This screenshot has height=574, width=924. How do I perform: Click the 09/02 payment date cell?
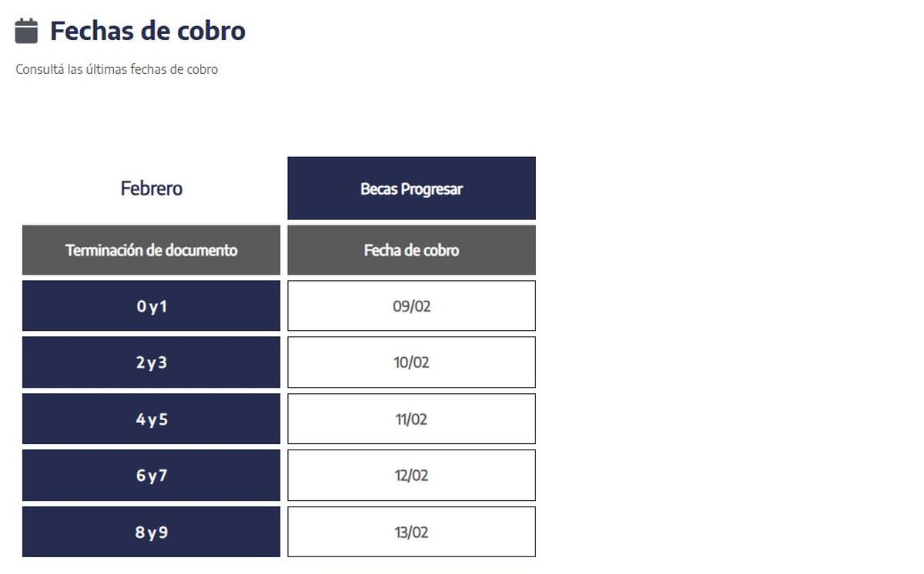click(x=411, y=306)
